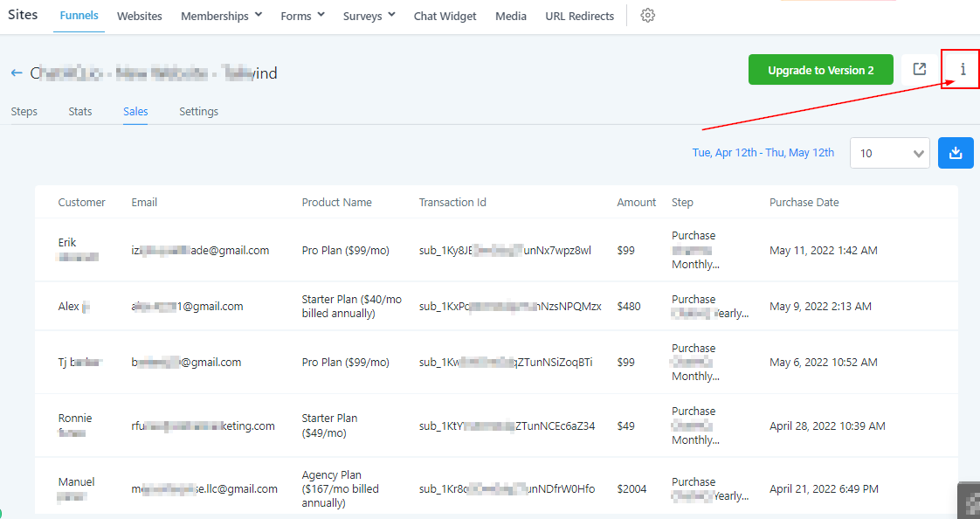Switch to the Steps tab
This screenshot has width=980, height=519.
(24, 111)
